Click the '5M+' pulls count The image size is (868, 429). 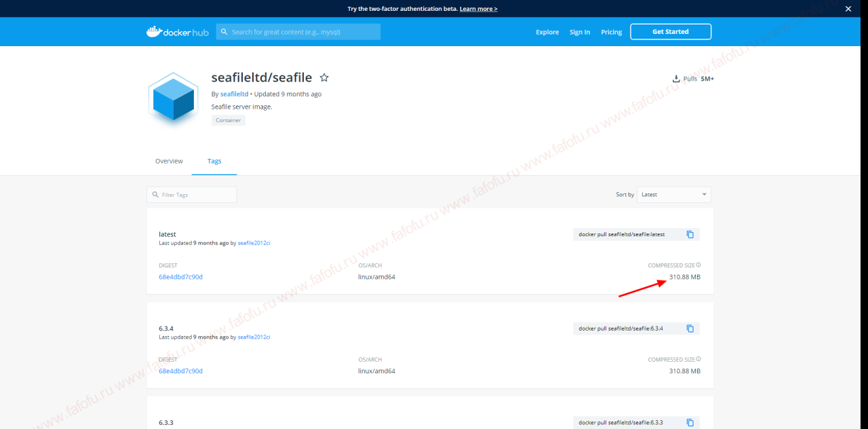(707, 79)
